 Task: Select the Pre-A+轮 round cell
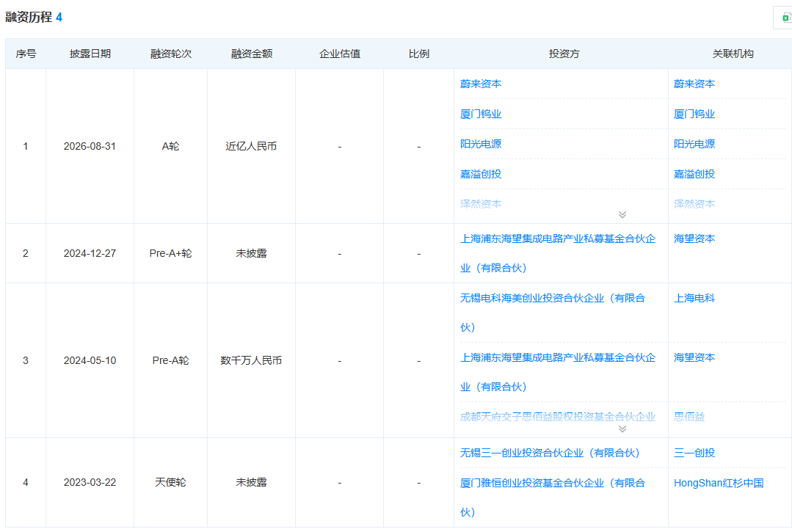(171, 253)
